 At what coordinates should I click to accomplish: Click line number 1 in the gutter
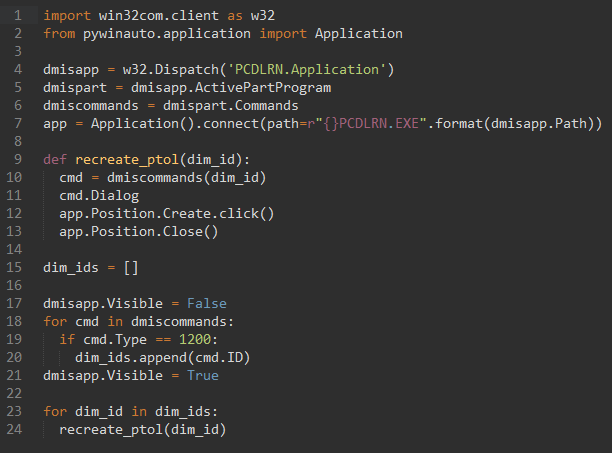(x=18, y=16)
